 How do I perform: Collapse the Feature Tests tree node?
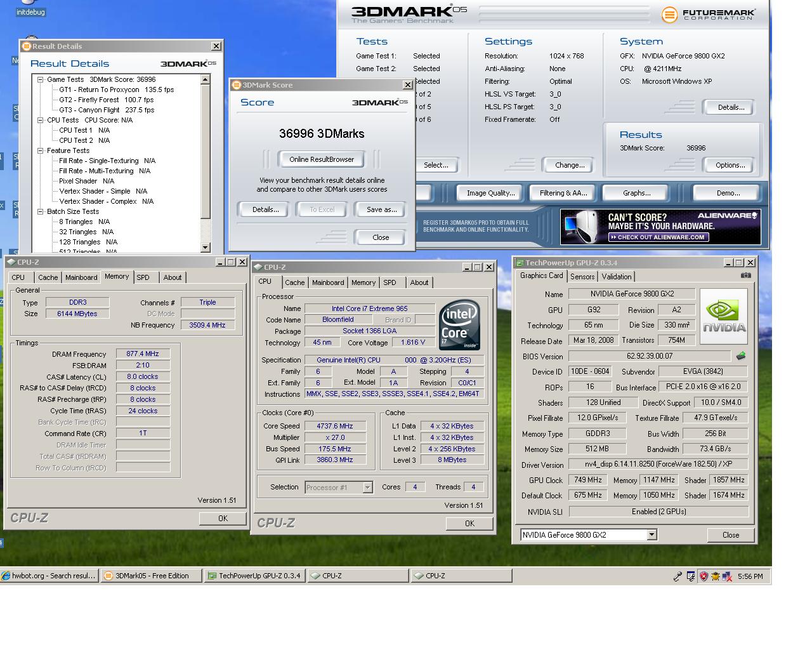pos(41,150)
